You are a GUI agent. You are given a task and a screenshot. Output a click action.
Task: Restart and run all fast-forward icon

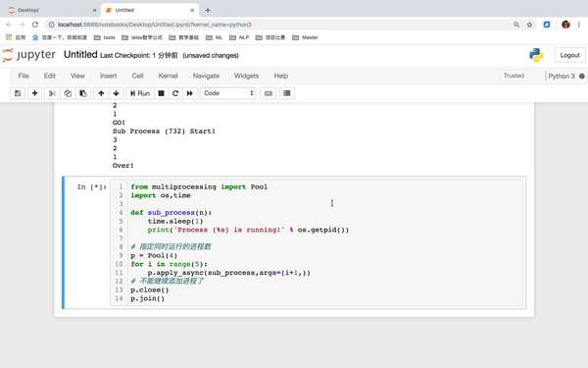(x=190, y=93)
